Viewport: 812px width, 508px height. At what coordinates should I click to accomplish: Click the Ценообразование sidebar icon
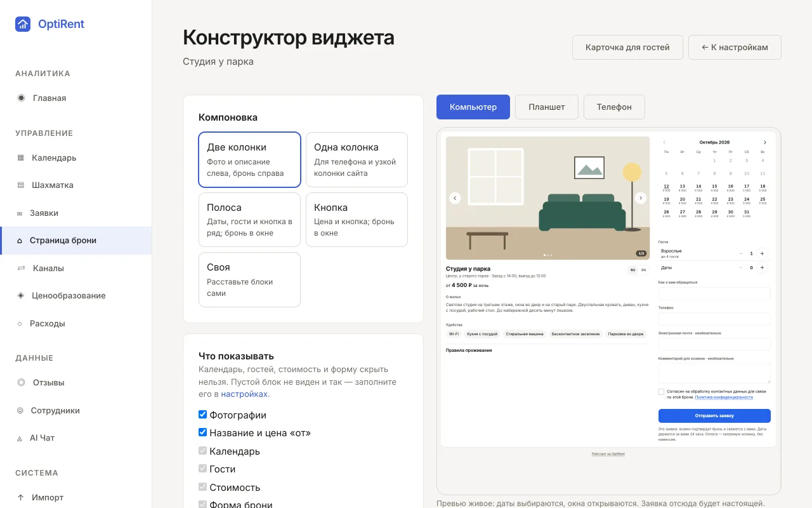(x=21, y=295)
